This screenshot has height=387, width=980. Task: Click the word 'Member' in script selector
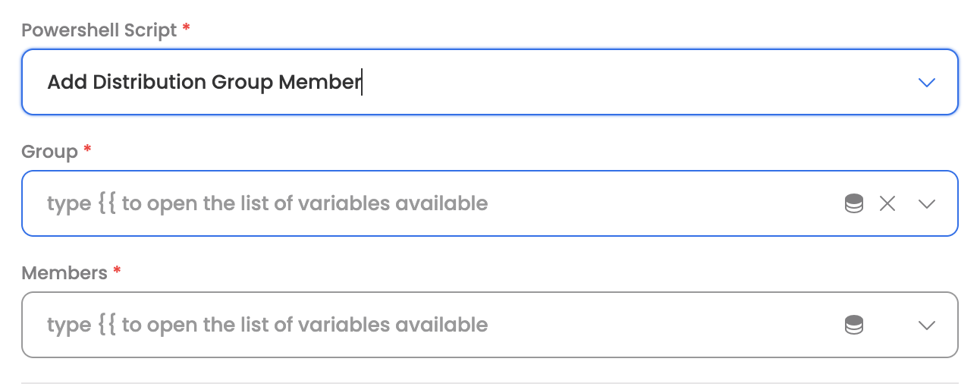tap(319, 82)
